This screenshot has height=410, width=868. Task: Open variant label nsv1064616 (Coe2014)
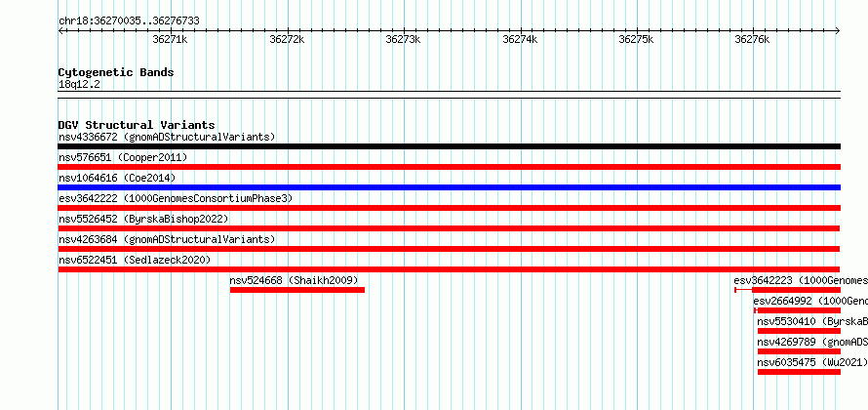(x=117, y=178)
